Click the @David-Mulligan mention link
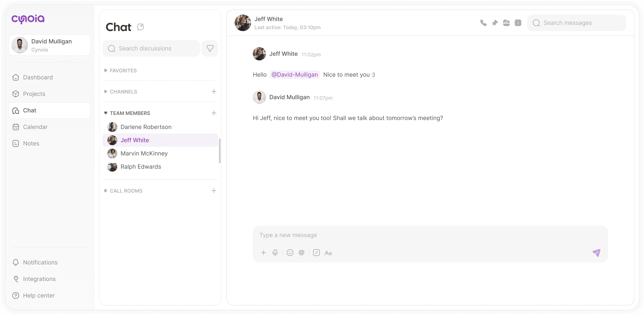Screen dimensions: 644x315 click(x=294, y=75)
